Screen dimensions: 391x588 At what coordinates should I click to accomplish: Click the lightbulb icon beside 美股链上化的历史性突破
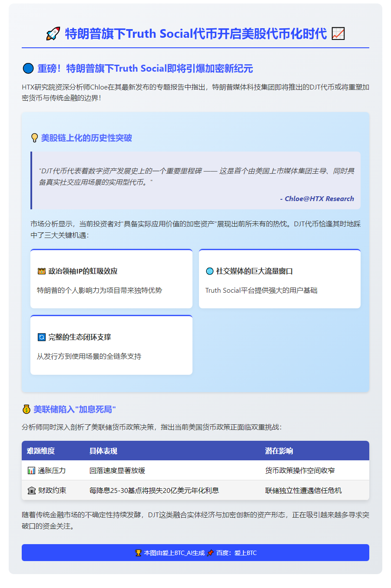click(35, 138)
